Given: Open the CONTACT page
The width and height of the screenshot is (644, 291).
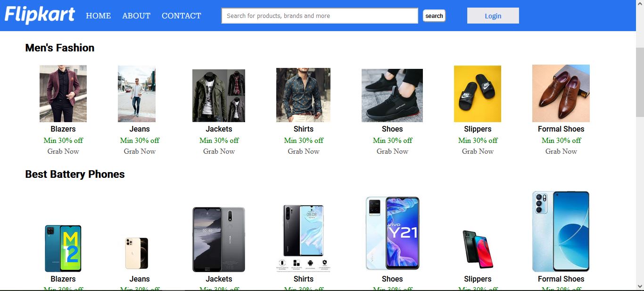Looking at the screenshot, I should coord(181,16).
